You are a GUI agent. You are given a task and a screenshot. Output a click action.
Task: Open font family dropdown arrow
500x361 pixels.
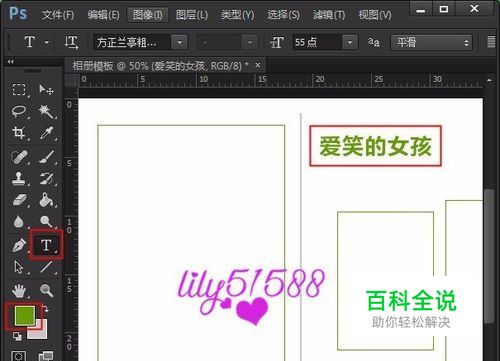coord(180,43)
